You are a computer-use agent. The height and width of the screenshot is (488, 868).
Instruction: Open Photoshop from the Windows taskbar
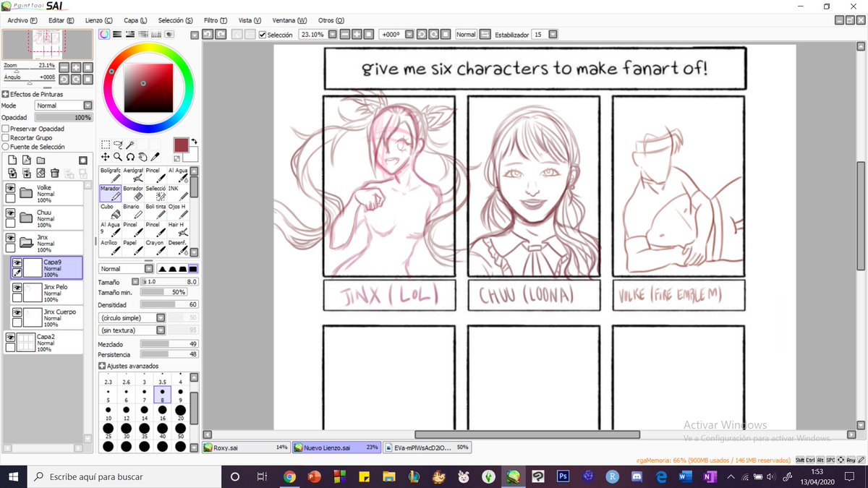pos(562,477)
